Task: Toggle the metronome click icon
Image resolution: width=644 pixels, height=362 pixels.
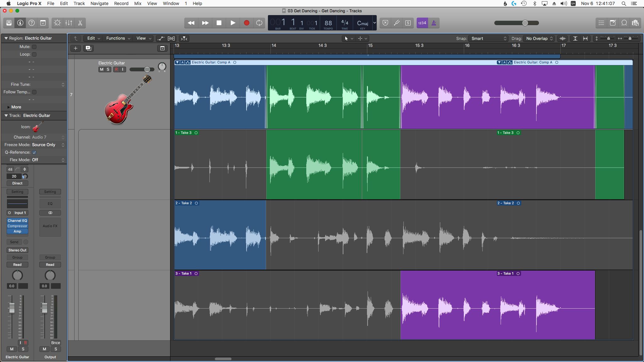Action: pyautogui.click(x=434, y=23)
